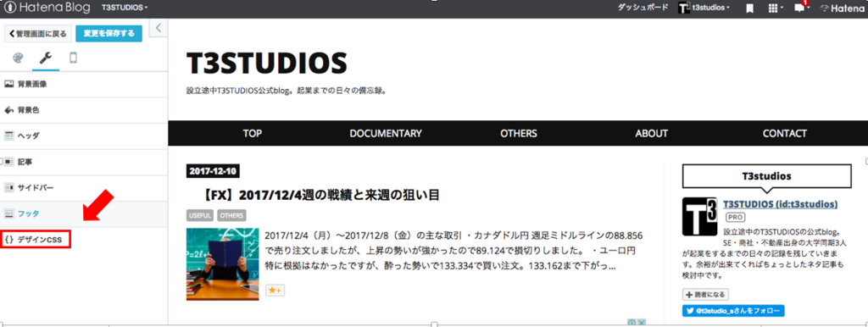This screenshot has width=868, height=327.
Task: Click the bookmark icon in top bar
Action: tap(749, 8)
